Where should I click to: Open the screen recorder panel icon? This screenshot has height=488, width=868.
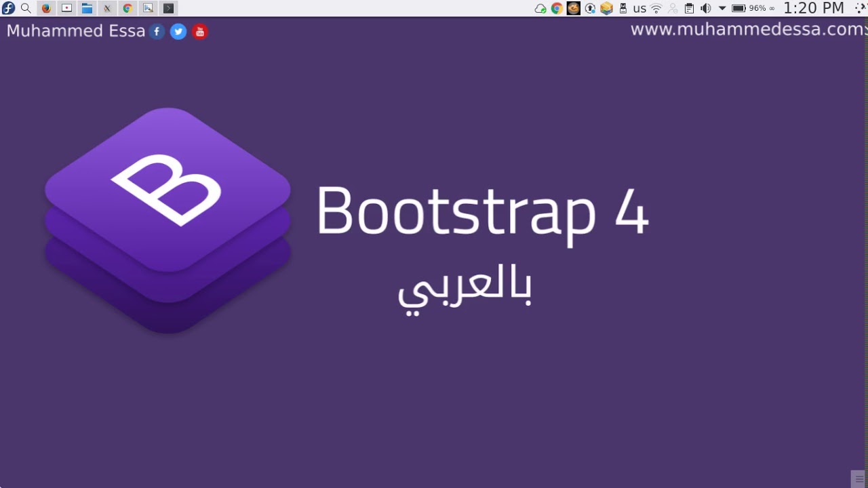point(66,8)
